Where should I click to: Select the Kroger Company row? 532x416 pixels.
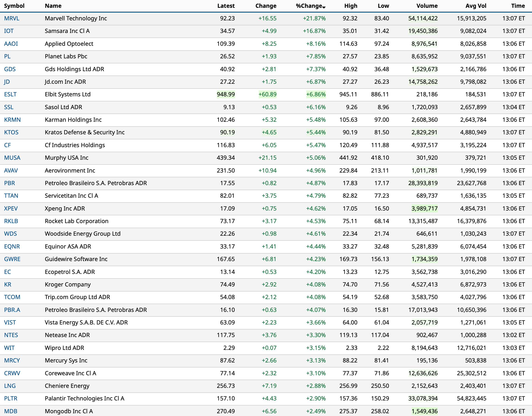pos(67,284)
